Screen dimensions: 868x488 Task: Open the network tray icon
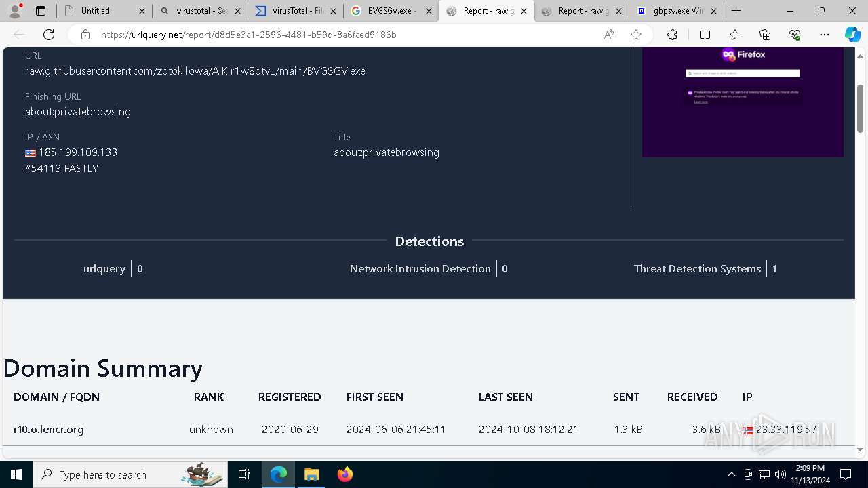(764, 474)
